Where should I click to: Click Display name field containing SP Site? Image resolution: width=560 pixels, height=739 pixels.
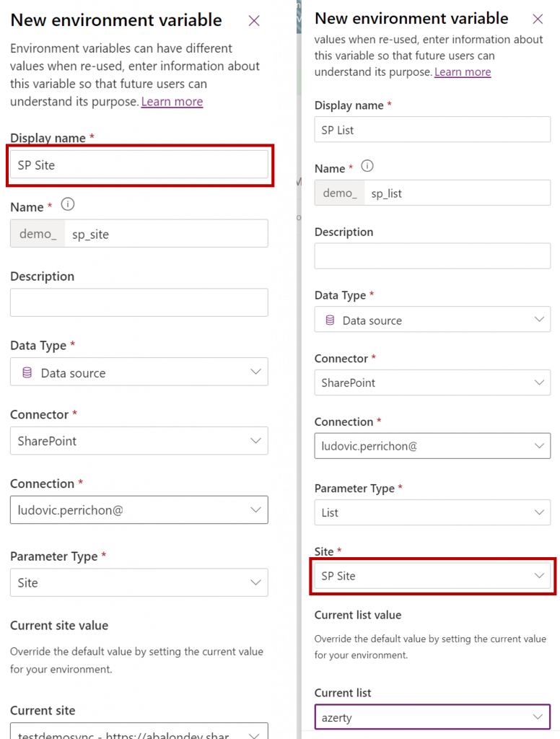[x=139, y=165]
